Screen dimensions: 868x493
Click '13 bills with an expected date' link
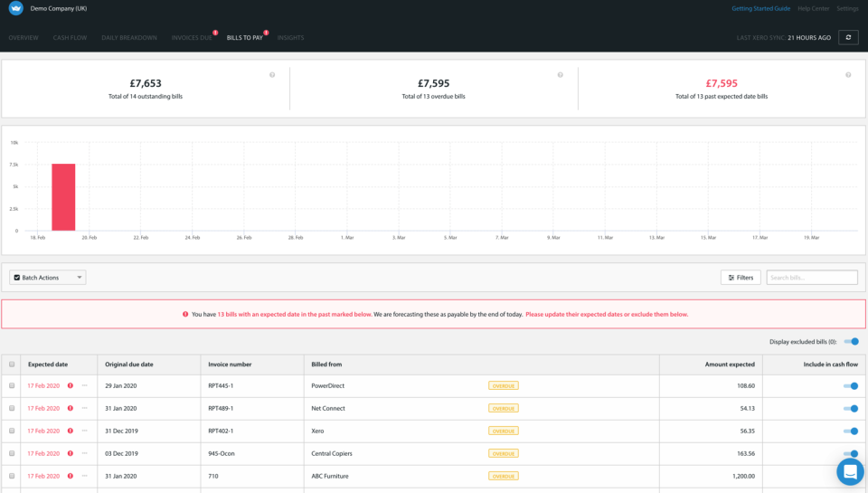(294, 314)
